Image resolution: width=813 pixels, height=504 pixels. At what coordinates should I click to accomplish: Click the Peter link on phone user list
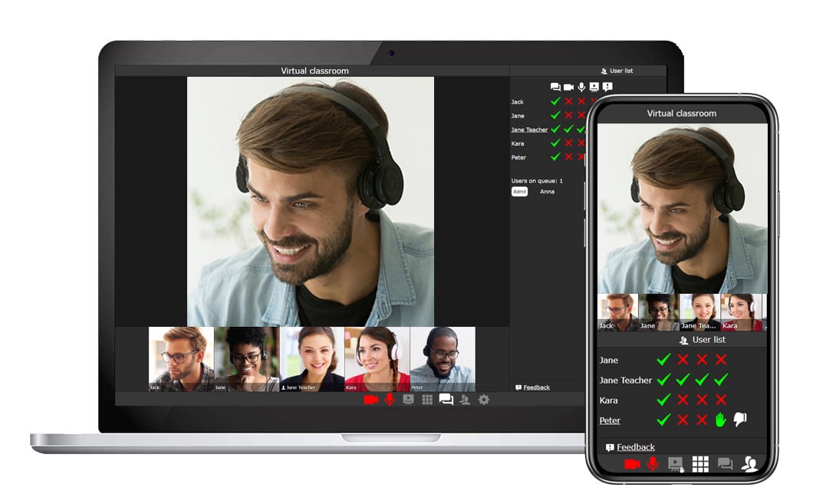(610, 420)
